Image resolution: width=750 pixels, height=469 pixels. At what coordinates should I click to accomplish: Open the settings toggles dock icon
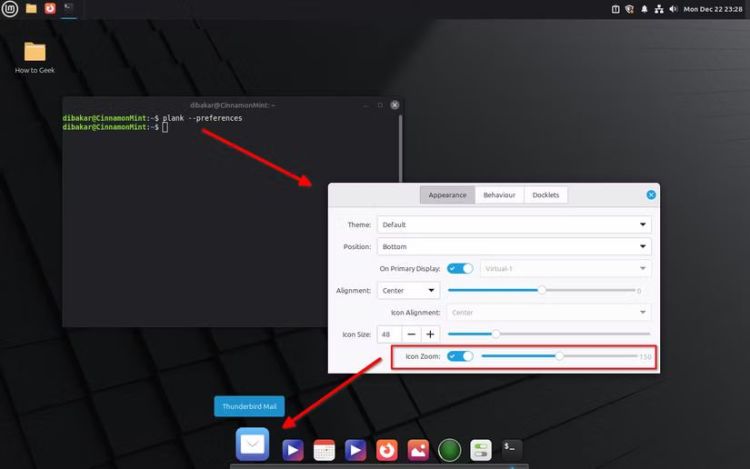(x=481, y=451)
